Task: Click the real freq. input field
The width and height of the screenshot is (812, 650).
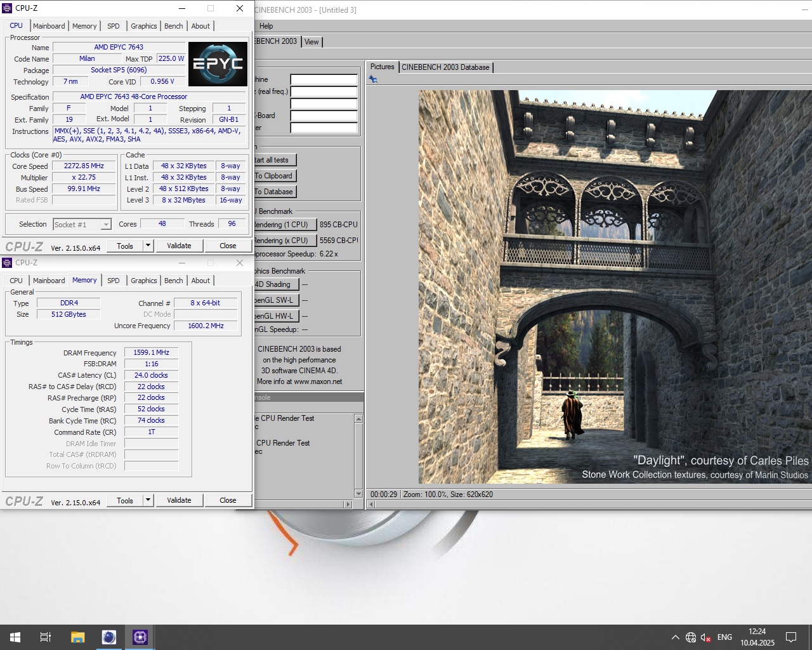Action: [324, 91]
